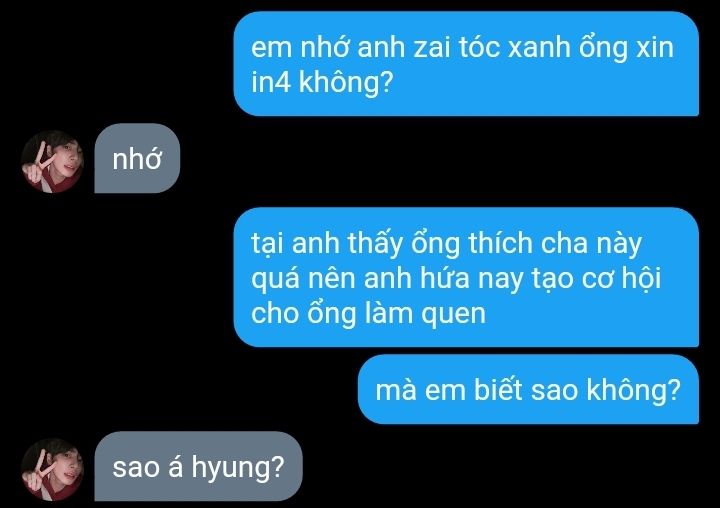Tap the "tại anh thấy ổng thích" message

tap(466, 277)
